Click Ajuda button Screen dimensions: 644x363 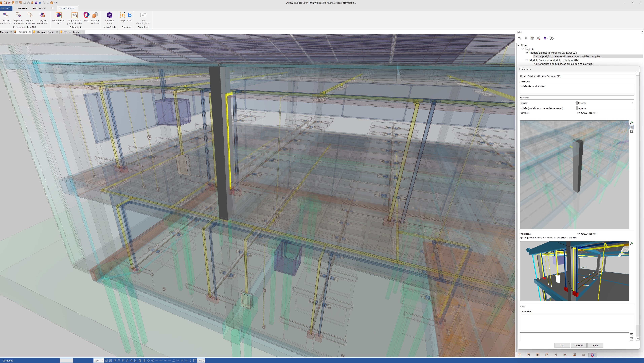pos(595,345)
